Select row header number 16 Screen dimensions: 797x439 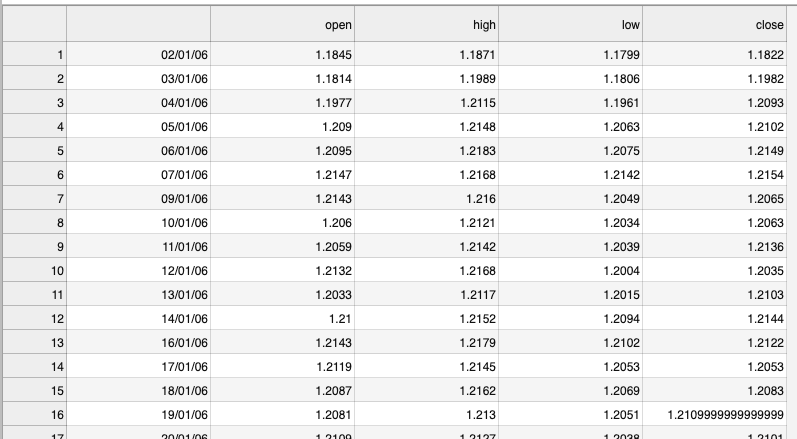click(x=35, y=415)
